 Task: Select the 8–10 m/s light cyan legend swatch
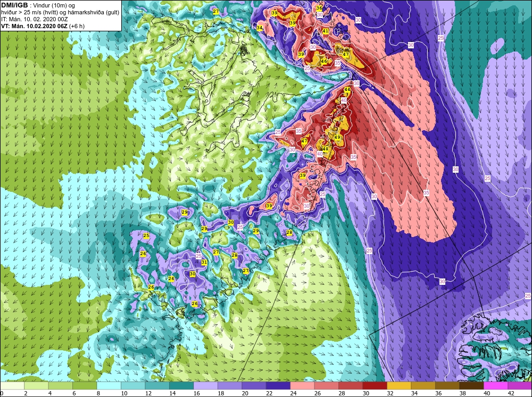109,386
